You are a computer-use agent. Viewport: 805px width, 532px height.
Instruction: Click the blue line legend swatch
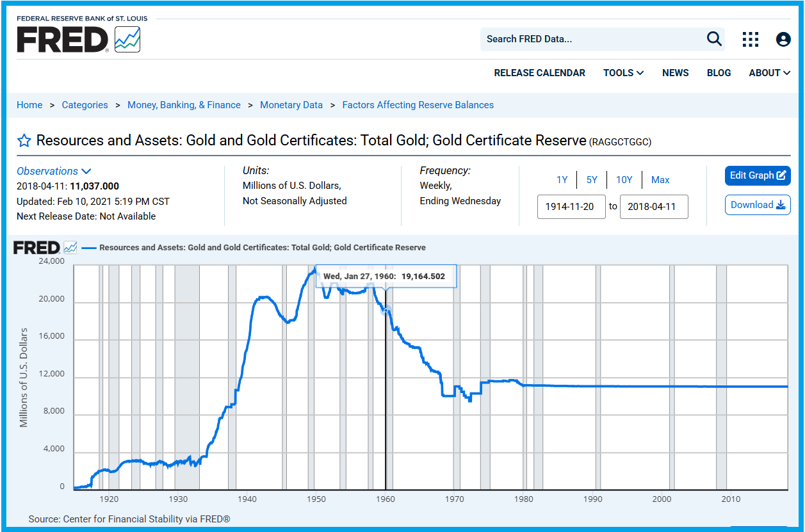(x=89, y=248)
